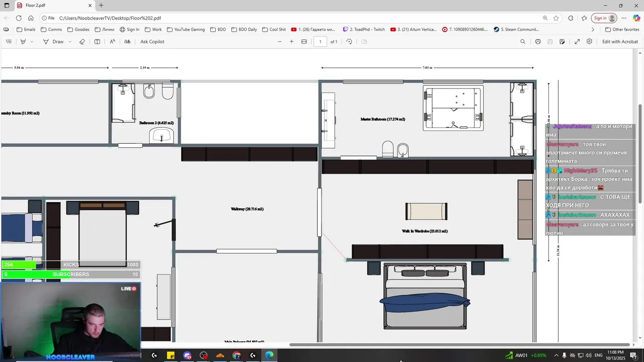Open the YouTube Gaming favorites folder
The image size is (644, 362).
tap(186, 30)
